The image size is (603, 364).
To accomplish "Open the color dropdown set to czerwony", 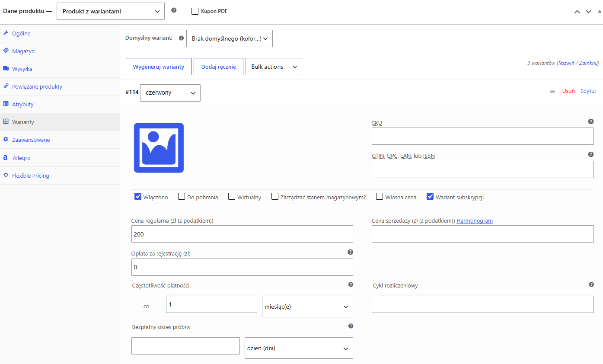I will pyautogui.click(x=170, y=93).
